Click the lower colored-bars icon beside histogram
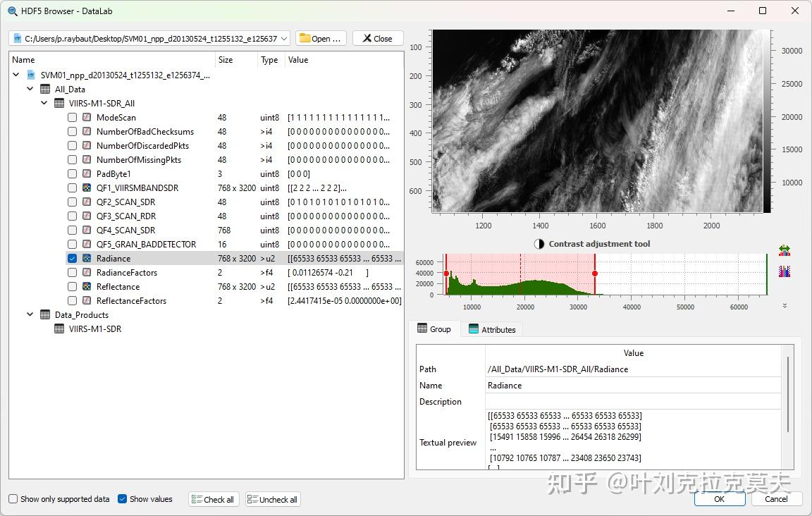This screenshot has height=516, width=812. click(x=785, y=271)
